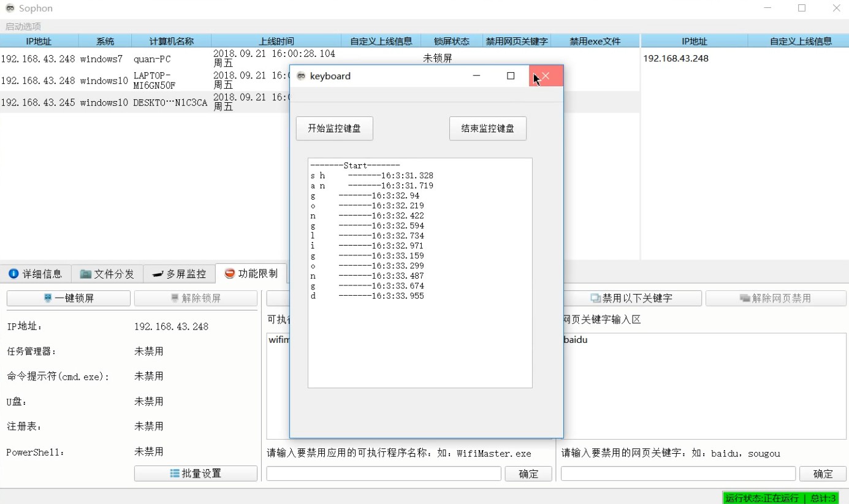Click the keystroke log text area
Image resolution: width=849 pixels, height=504 pixels.
click(x=420, y=273)
